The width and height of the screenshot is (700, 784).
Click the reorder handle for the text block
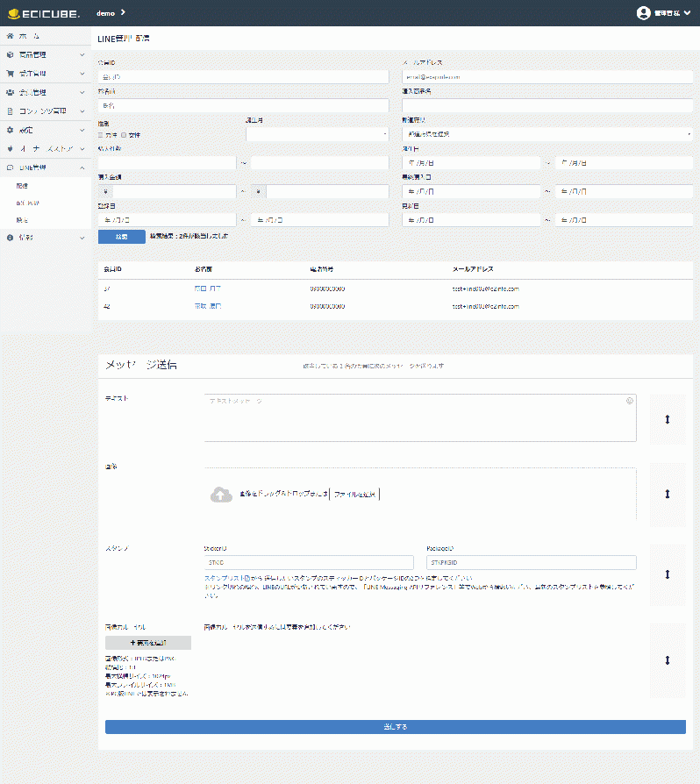click(x=668, y=419)
